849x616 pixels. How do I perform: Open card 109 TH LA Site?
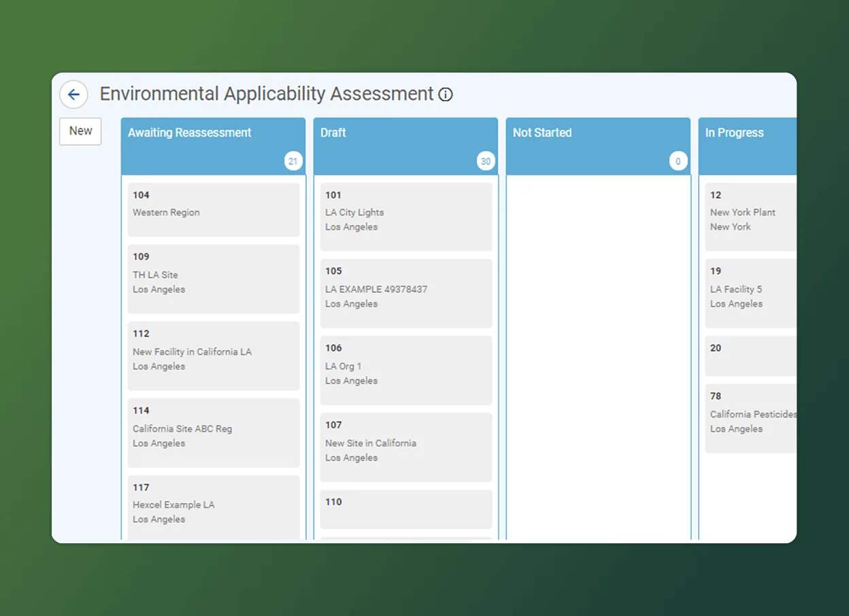[214, 279]
